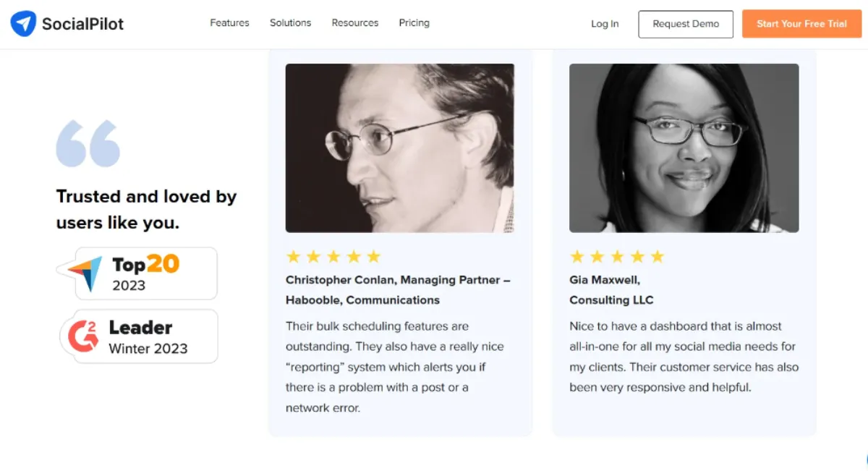Click first star under Christopher Conlan's photo
Image resolution: width=868 pixels, height=471 pixels.
click(x=293, y=257)
